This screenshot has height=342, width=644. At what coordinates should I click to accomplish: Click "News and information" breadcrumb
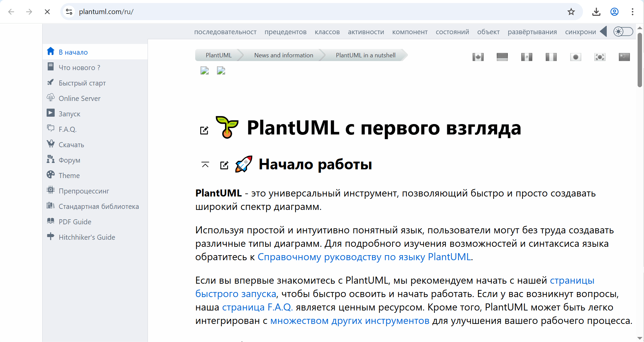pyautogui.click(x=283, y=55)
